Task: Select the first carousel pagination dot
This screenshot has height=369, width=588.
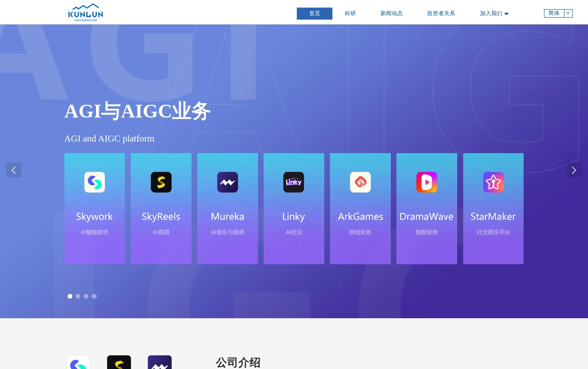Action: pyautogui.click(x=70, y=296)
